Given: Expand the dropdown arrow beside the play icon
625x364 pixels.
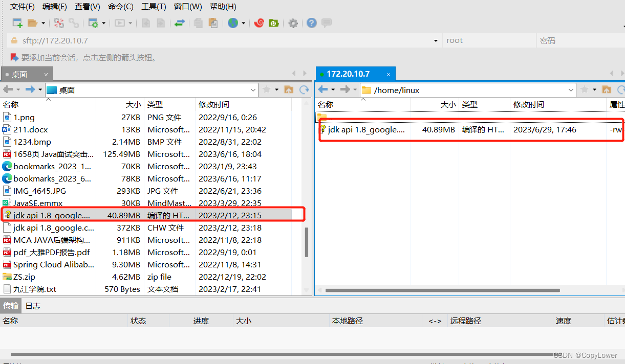Looking at the screenshot, I should 131,23.
